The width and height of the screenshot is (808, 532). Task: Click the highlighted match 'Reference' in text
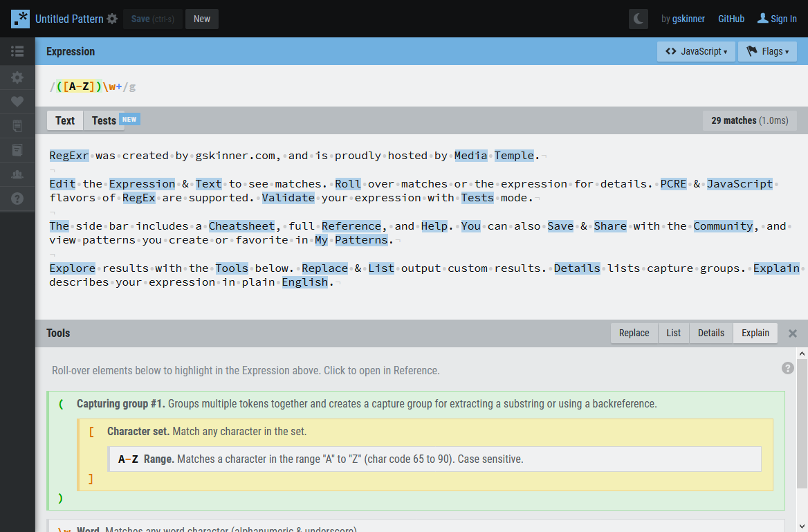351,226
